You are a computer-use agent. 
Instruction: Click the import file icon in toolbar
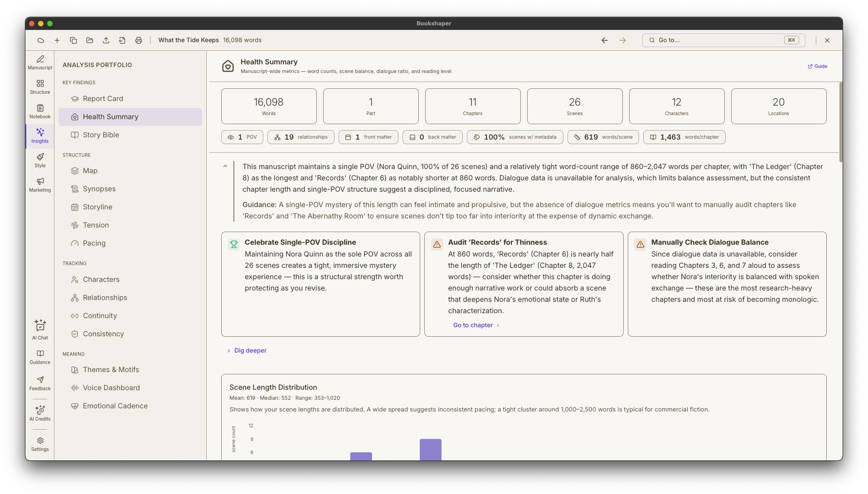(x=122, y=40)
